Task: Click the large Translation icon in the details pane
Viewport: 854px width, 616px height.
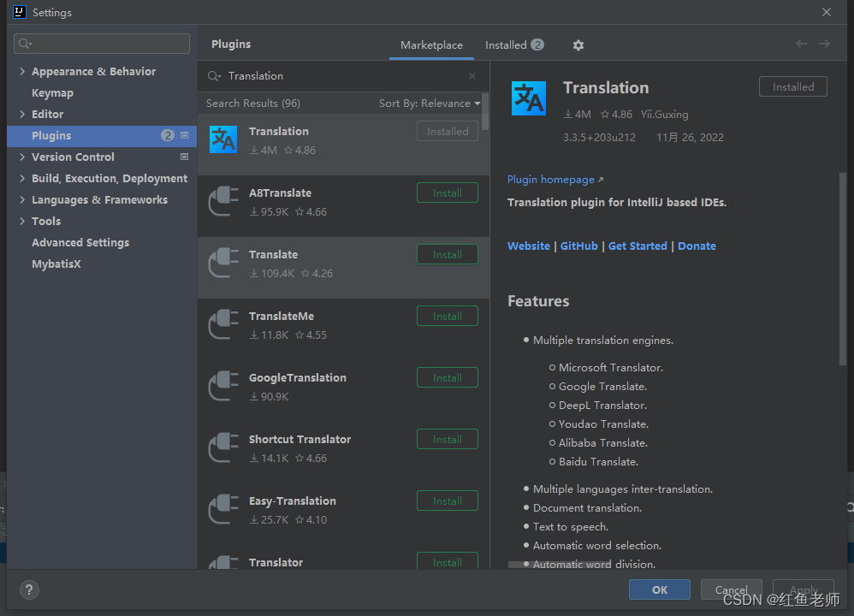Action: tap(528, 98)
